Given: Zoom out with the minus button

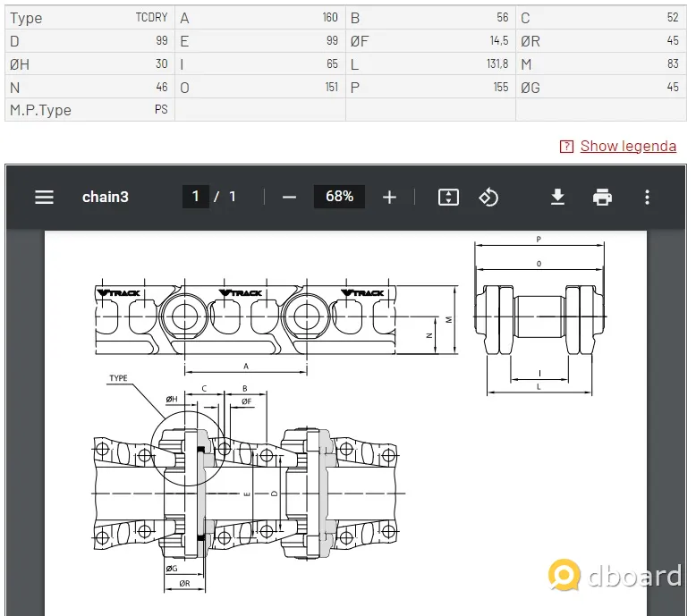Looking at the screenshot, I should (289, 197).
